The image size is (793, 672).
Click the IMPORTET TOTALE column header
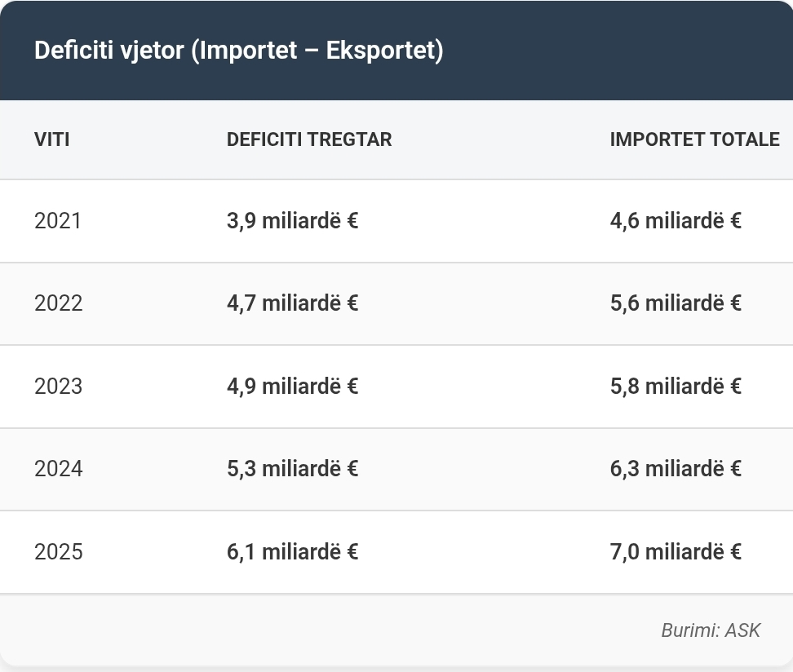(694, 139)
